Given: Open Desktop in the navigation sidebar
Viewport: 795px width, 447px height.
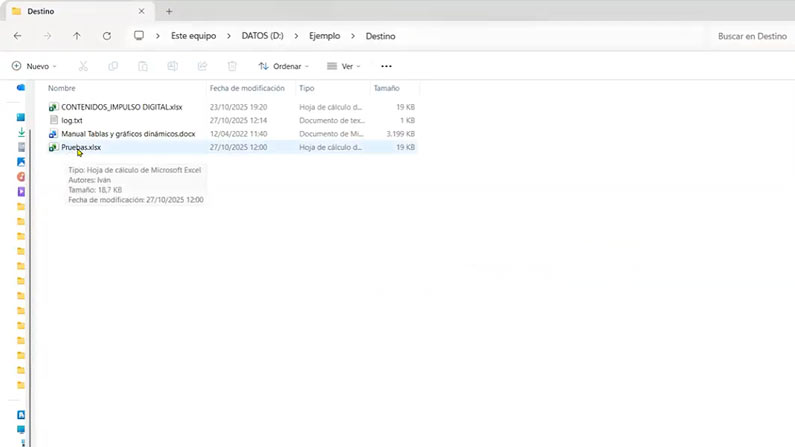Looking at the screenshot, I should (21, 117).
